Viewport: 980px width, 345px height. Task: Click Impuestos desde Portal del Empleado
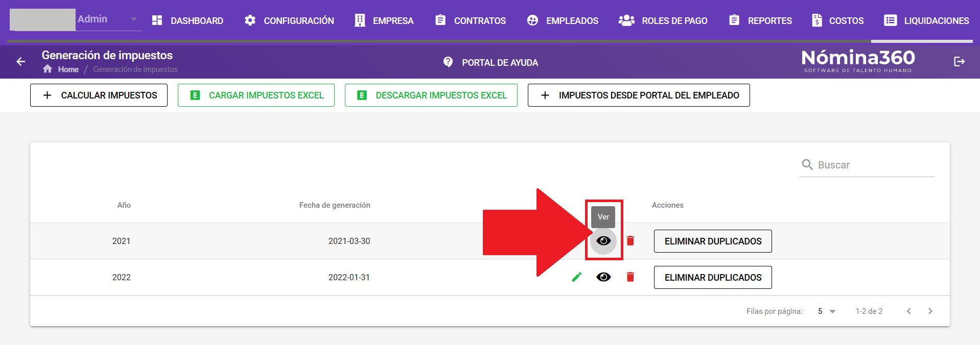point(639,95)
